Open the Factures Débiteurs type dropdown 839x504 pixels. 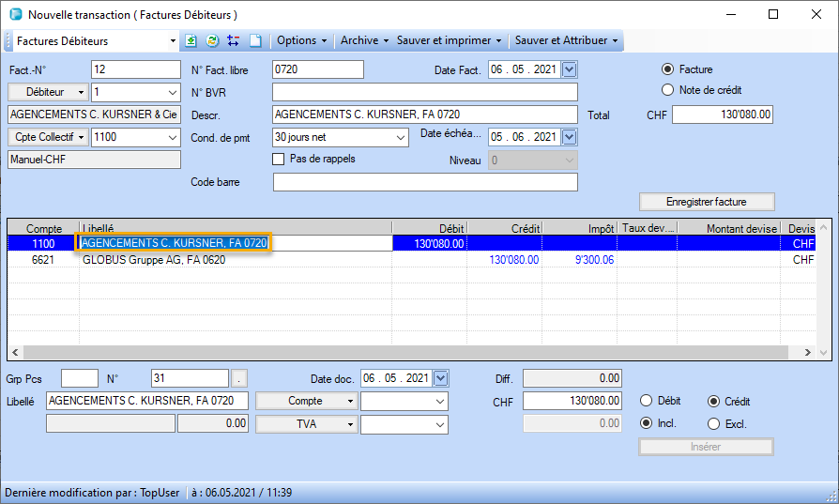(172, 41)
